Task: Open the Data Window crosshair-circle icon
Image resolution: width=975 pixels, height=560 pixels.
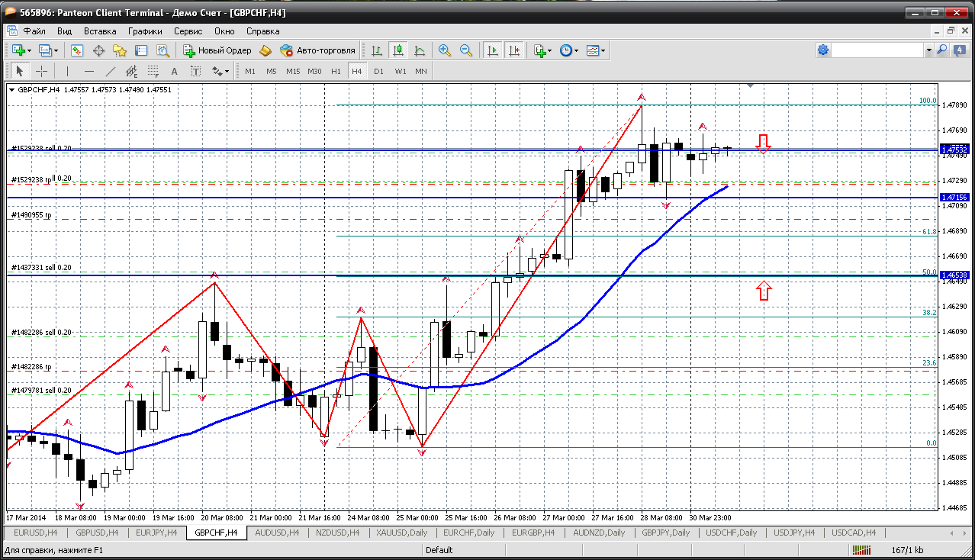Action: pyautogui.click(x=98, y=50)
